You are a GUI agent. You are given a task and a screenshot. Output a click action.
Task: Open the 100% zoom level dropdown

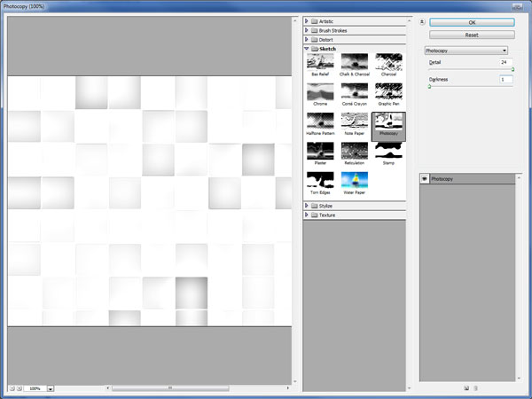point(51,388)
